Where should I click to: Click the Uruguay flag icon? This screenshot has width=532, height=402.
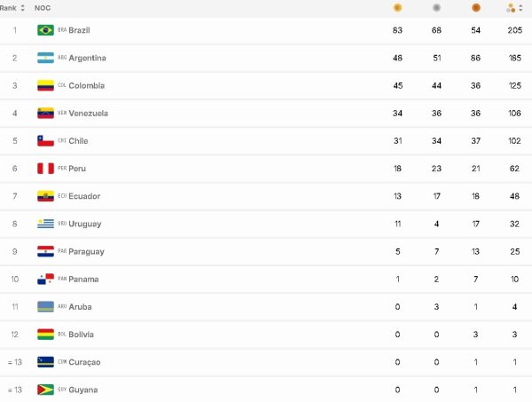tap(45, 224)
